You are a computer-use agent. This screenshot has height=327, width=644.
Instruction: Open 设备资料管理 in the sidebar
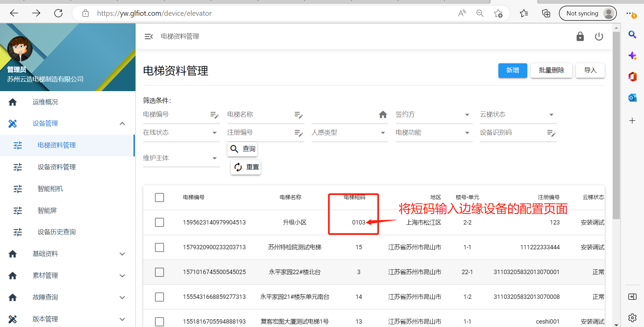[57, 167]
